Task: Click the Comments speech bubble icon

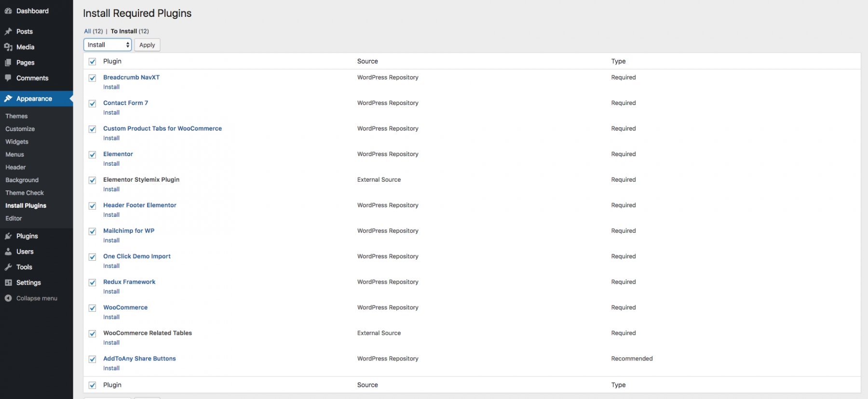Action: [8, 78]
